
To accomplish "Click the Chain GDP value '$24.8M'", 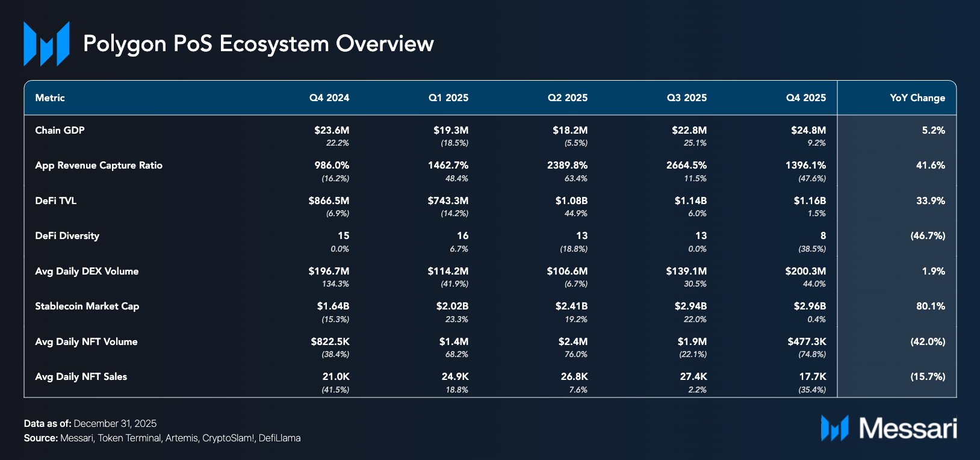I will (808, 130).
